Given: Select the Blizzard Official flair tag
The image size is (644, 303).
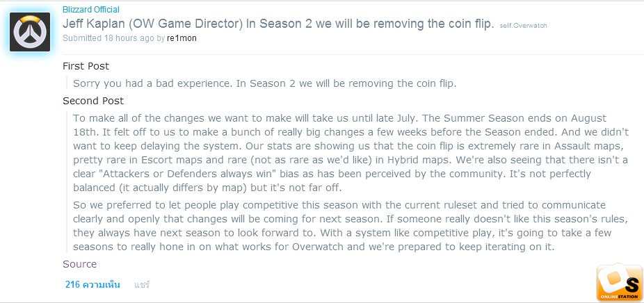Looking at the screenshot, I should click(91, 10).
